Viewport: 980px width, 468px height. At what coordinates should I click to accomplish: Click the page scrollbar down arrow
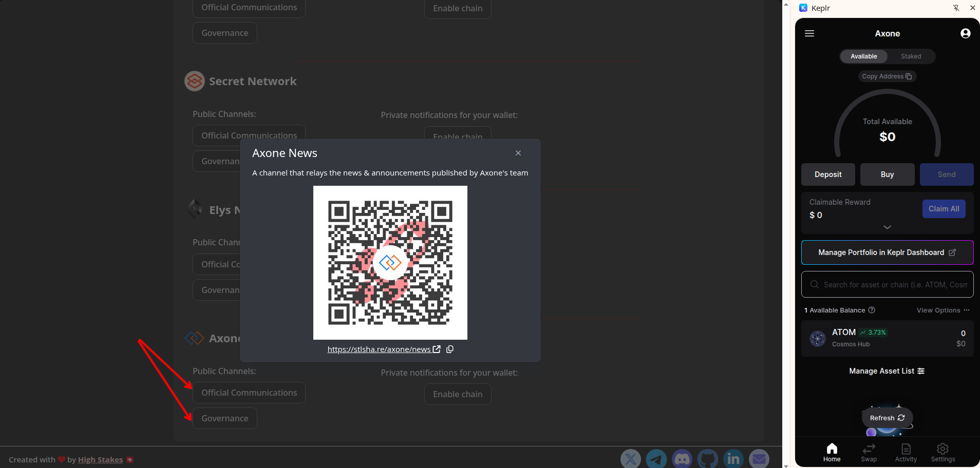coord(786,465)
